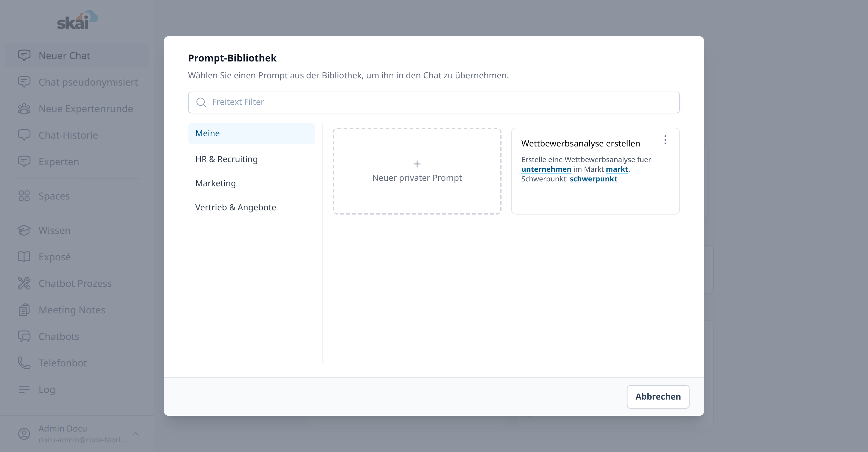Switch to HR & Recruiting category
868x452 pixels.
tap(251, 159)
